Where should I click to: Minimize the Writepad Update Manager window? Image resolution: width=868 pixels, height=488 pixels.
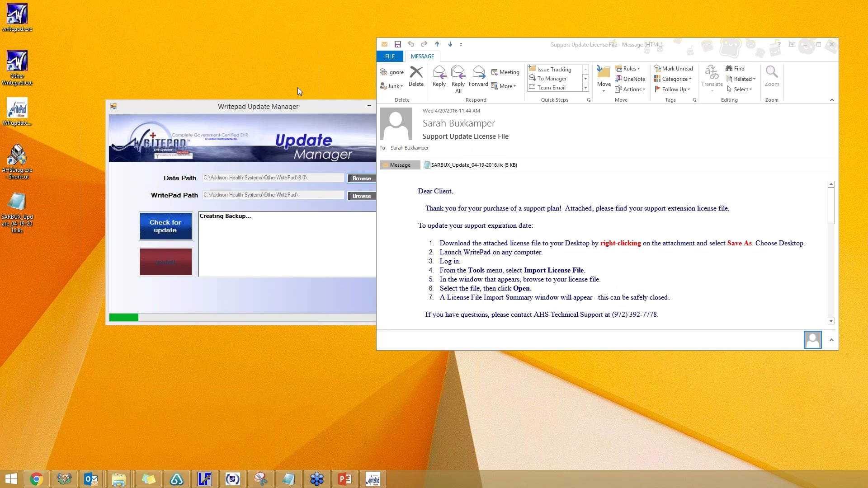point(369,106)
